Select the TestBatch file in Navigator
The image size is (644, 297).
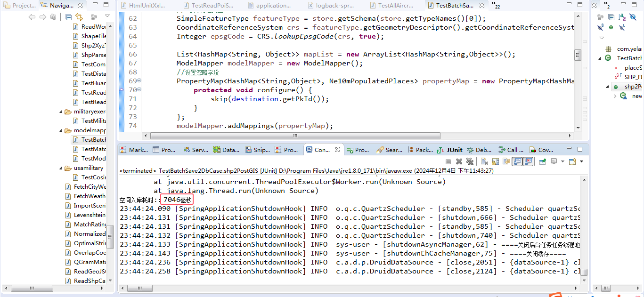click(90, 140)
